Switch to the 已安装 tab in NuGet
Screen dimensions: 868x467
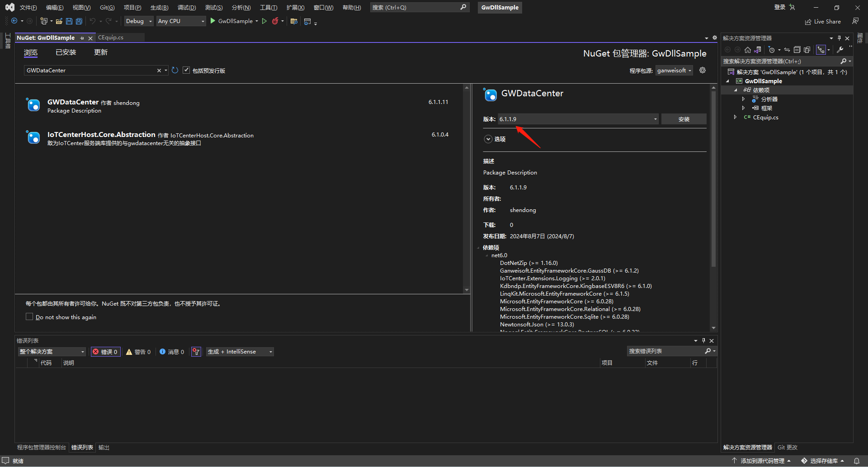pyautogui.click(x=66, y=52)
